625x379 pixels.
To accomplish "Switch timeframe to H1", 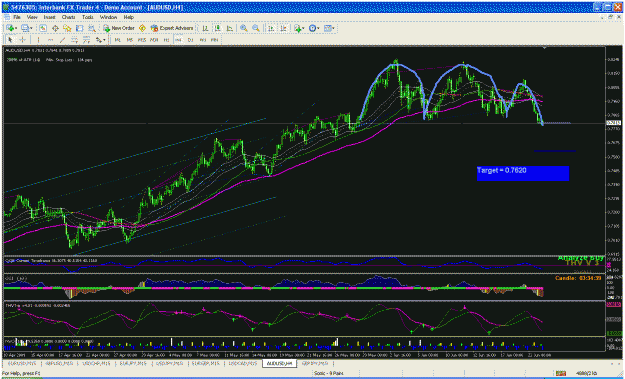I will [x=166, y=40].
